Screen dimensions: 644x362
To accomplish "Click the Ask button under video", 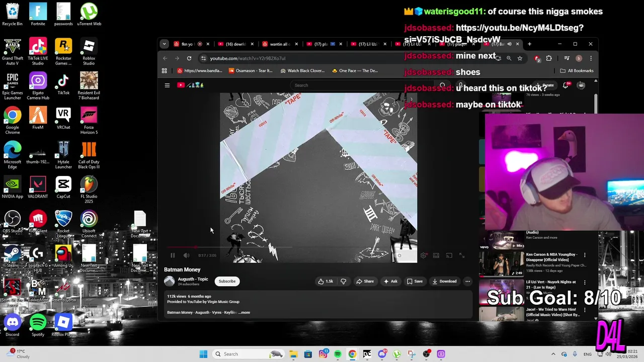I will (390, 282).
